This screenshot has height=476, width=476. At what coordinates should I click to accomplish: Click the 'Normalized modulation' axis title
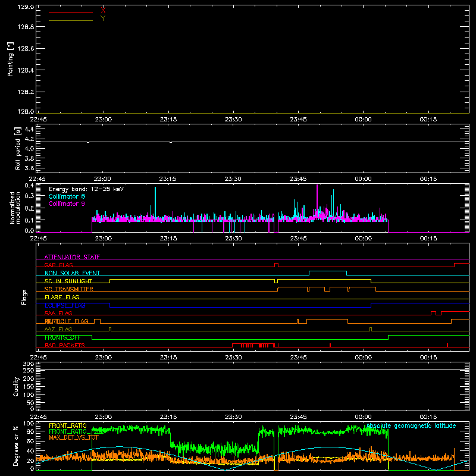click(x=15, y=208)
